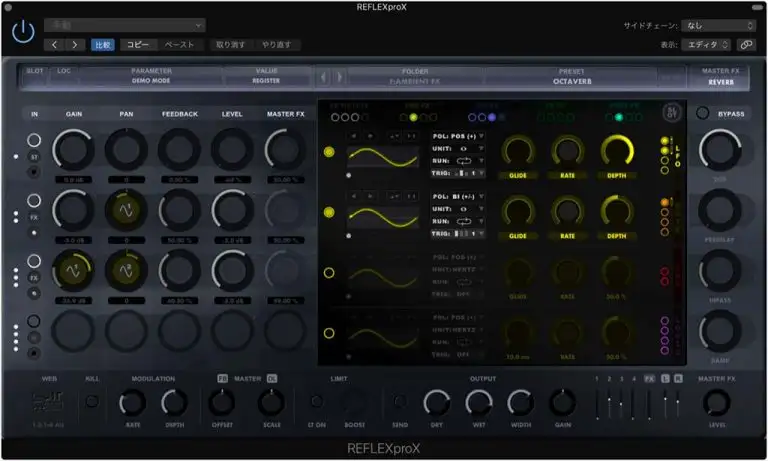Click the ペースト paste button
This screenshot has width=768, height=461.
tap(179, 45)
